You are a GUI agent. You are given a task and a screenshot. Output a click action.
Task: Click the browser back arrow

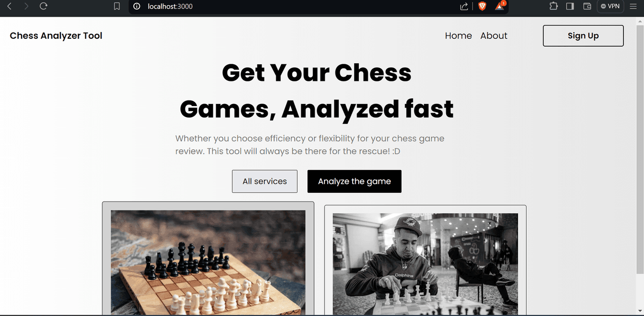pos(9,7)
